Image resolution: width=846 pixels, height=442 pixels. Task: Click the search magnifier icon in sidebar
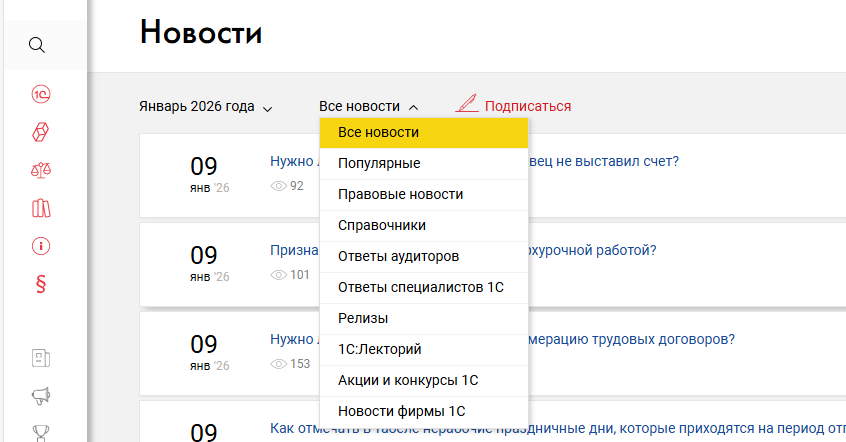[37, 45]
